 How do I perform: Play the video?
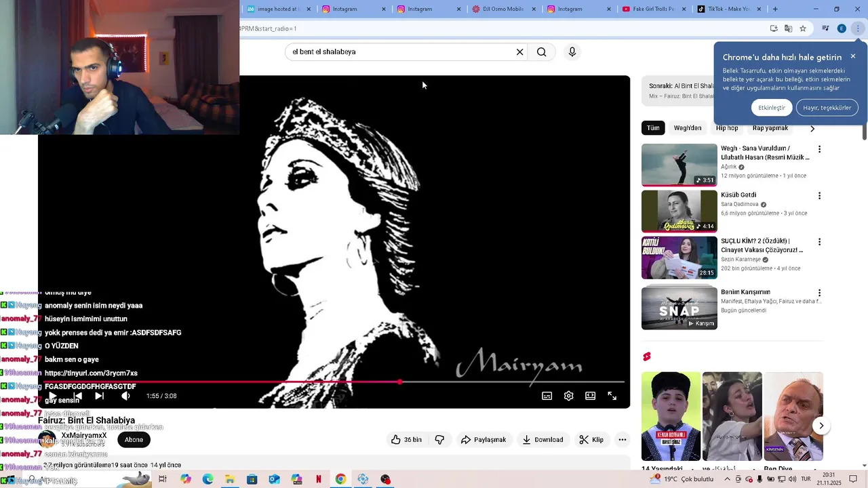52,396
